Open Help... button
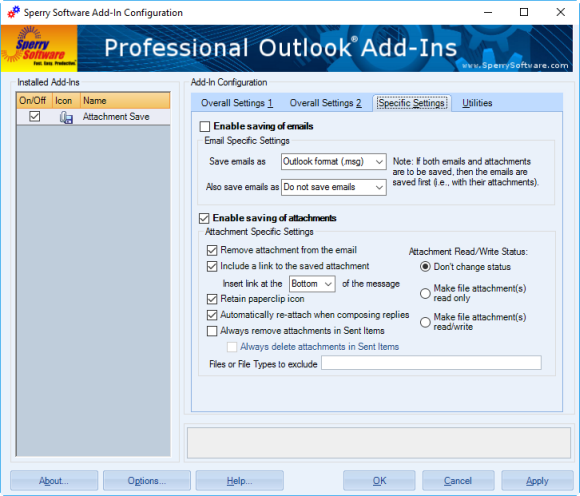 [239, 480]
